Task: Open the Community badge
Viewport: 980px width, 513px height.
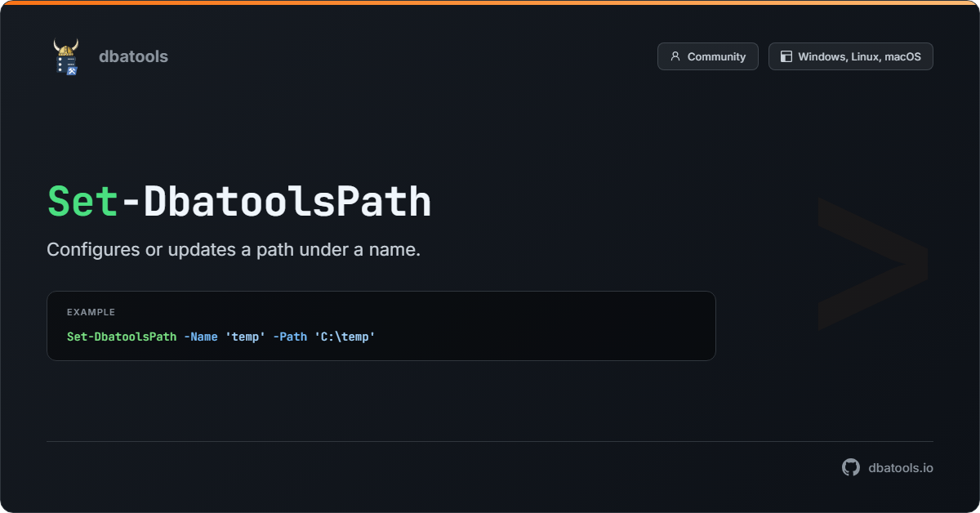Action: click(x=708, y=56)
